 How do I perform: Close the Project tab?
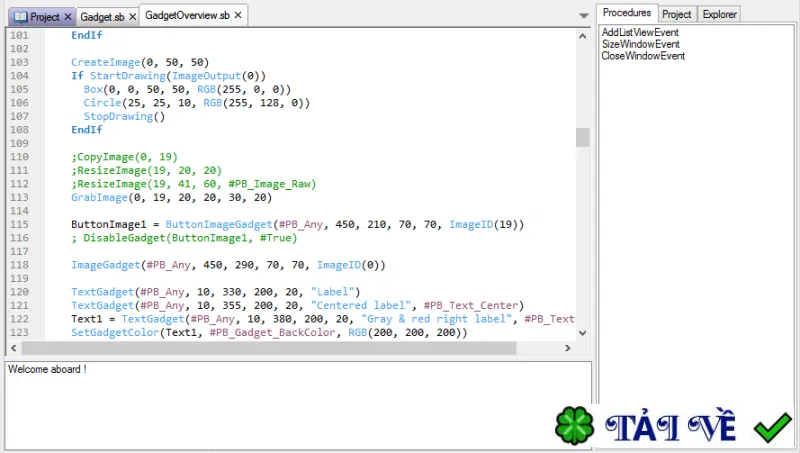[x=67, y=17]
